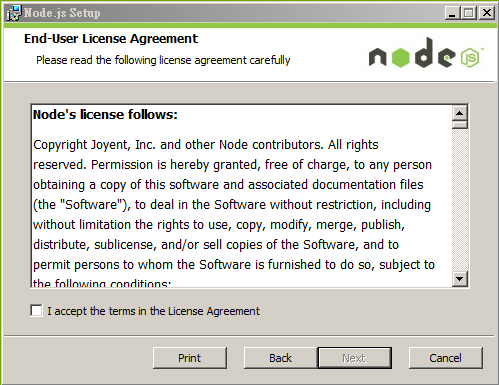This screenshot has width=499, height=385.
Task: Maximize the Node.js Setup window
Action: click(469, 13)
